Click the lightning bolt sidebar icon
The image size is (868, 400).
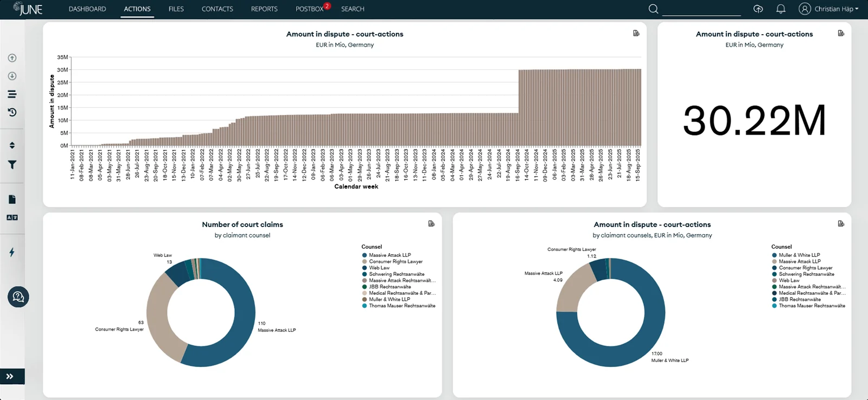pyautogui.click(x=12, y=252)
